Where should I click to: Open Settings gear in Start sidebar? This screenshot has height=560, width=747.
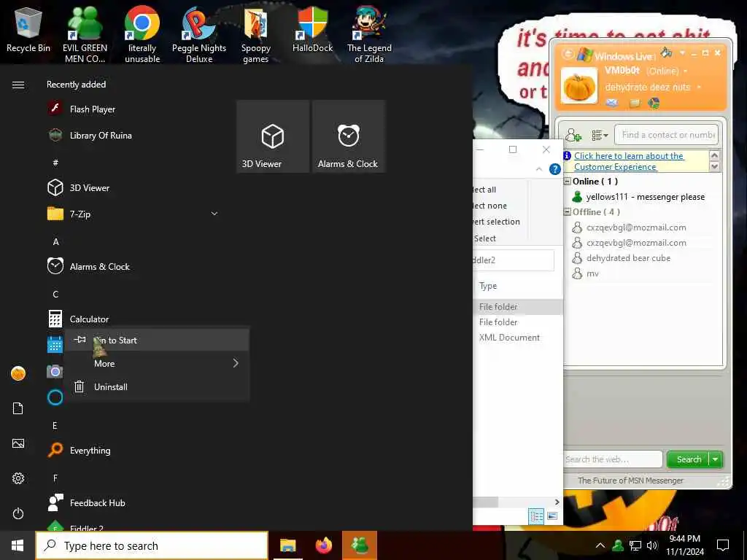click(x=18, y=478)
